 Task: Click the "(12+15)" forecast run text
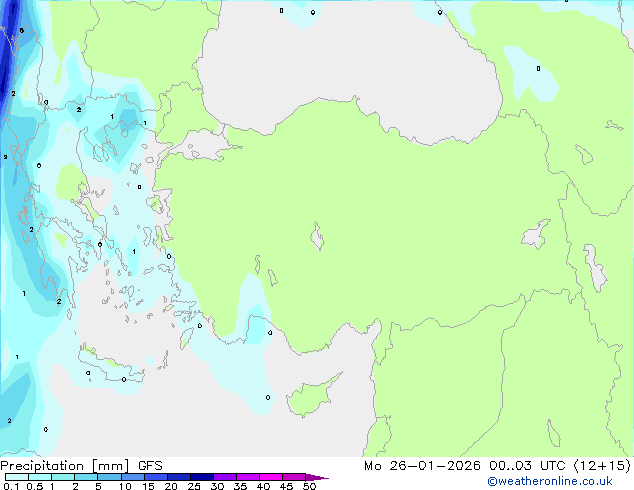coord(602,466)
